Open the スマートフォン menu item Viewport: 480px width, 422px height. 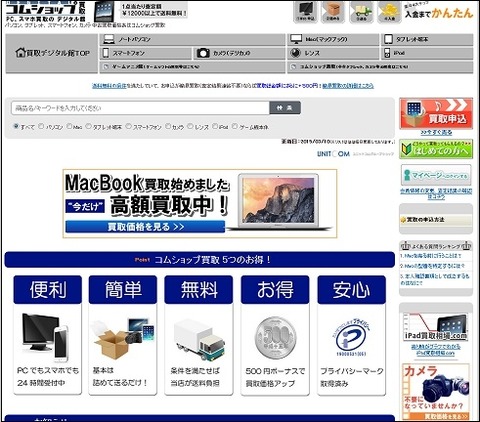pyautogui.click(x=146, y=53)
